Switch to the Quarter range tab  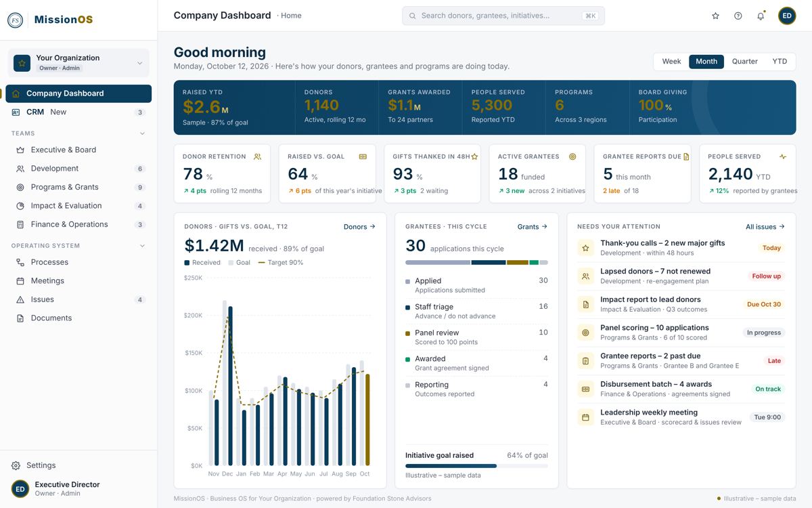click(745, 62)
